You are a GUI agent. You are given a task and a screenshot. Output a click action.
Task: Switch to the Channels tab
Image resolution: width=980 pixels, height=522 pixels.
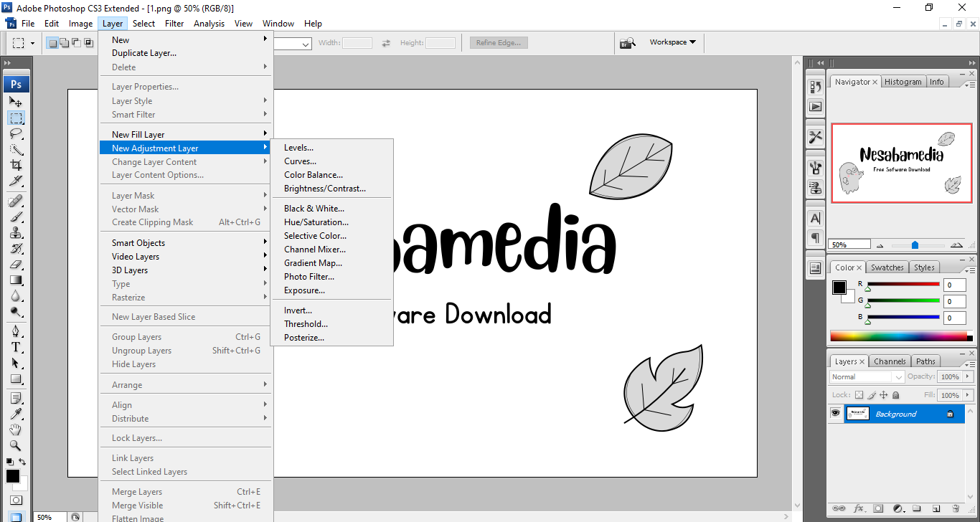(x=890, y=361)
